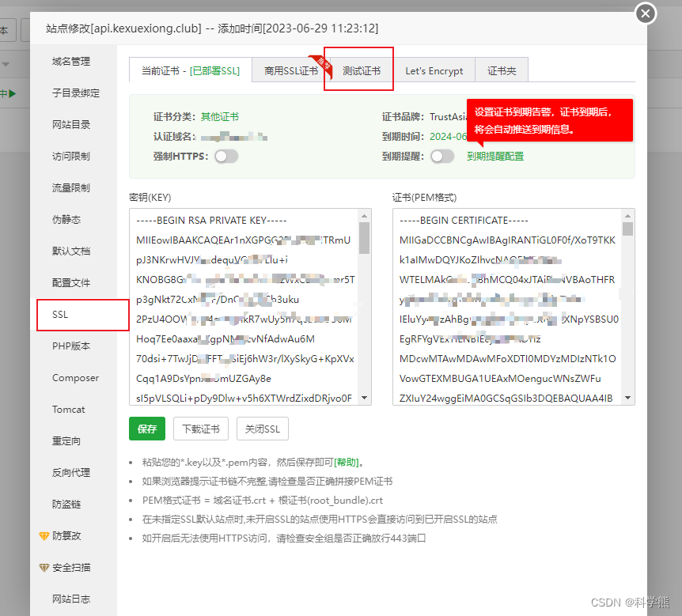Viewport: 682px width, 616px height.
Task: Open 反向代理 settings
Action: (x=71, y=473)
